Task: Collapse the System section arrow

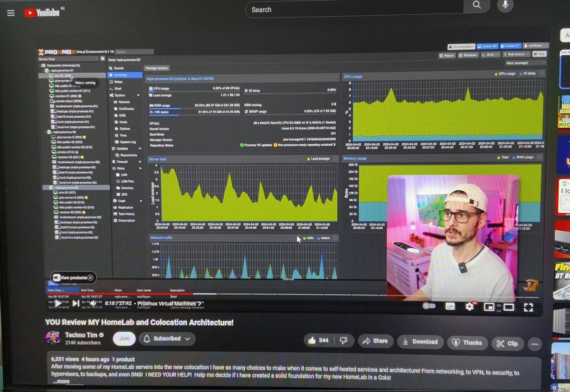Action: [139, 95]
